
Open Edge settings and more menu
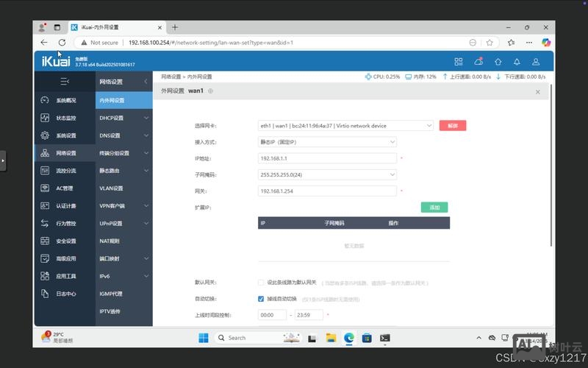click(x=528, y=43)
